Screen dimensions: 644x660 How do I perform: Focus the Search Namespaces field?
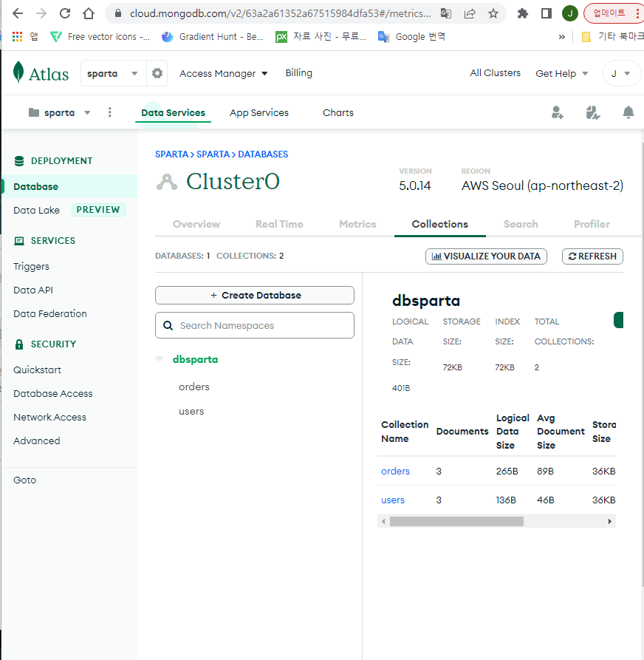[x=255, y=325]
